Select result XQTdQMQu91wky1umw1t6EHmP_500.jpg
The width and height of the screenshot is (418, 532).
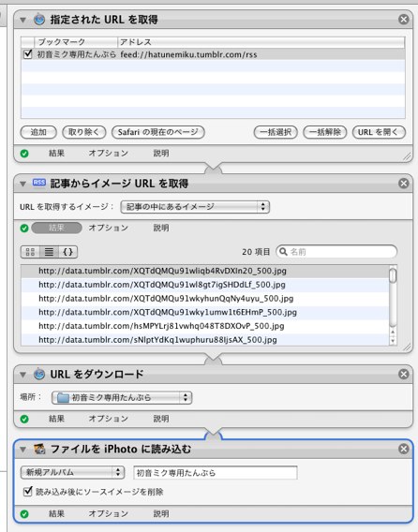(205, 312)
